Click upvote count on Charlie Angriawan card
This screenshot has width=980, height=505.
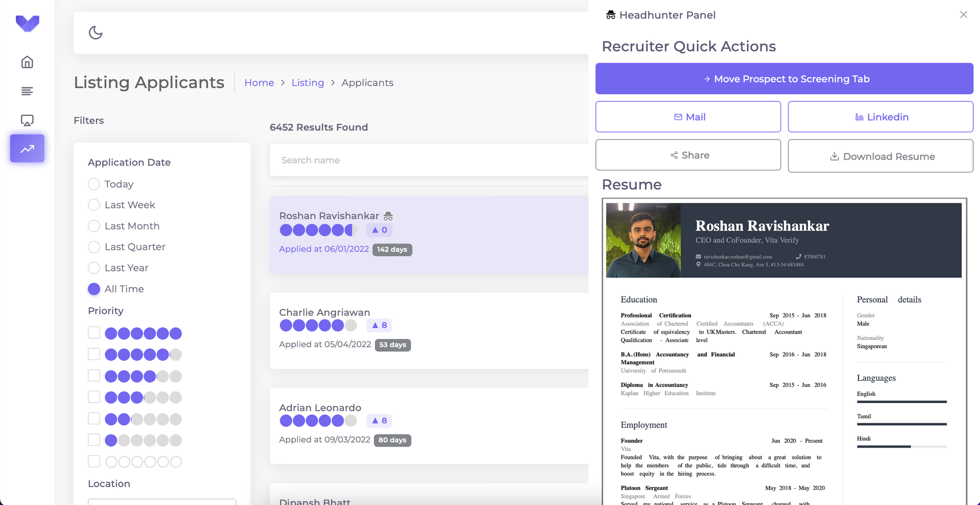(379, 325)
